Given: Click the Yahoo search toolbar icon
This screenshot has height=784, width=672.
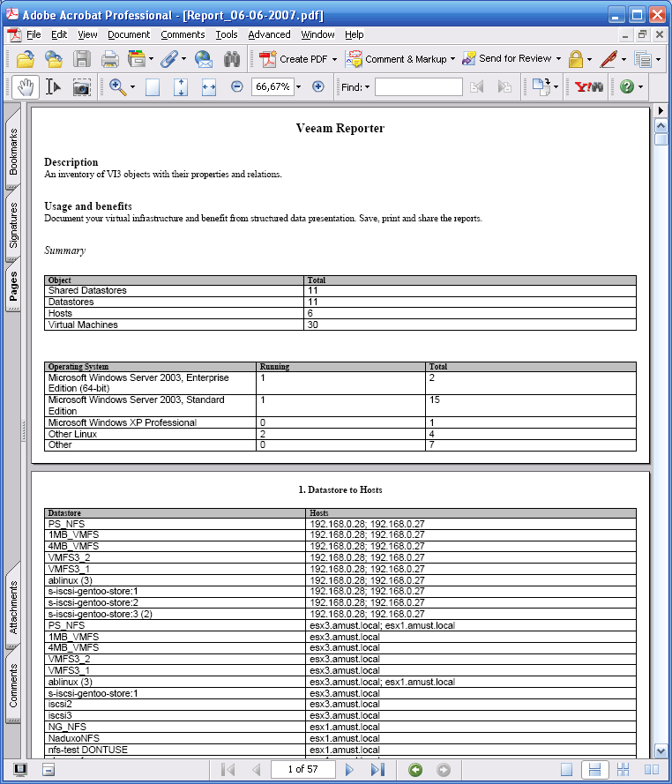Looking at the screenshot, I should 589,87.
